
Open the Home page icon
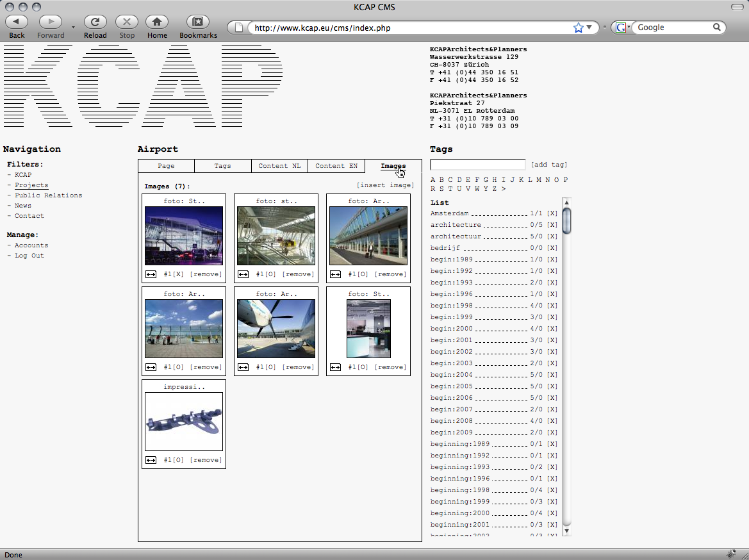[x=157, y=22]
